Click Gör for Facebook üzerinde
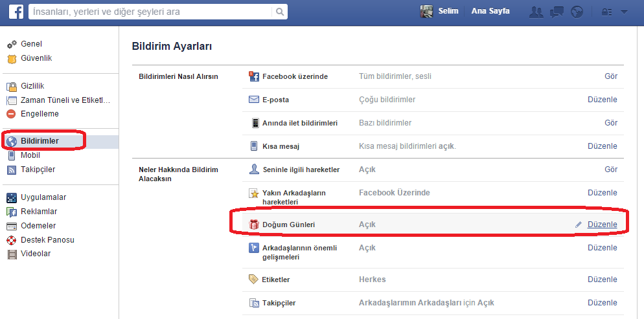The height and width of the screenshot is (319, 644). pos(611,76)
